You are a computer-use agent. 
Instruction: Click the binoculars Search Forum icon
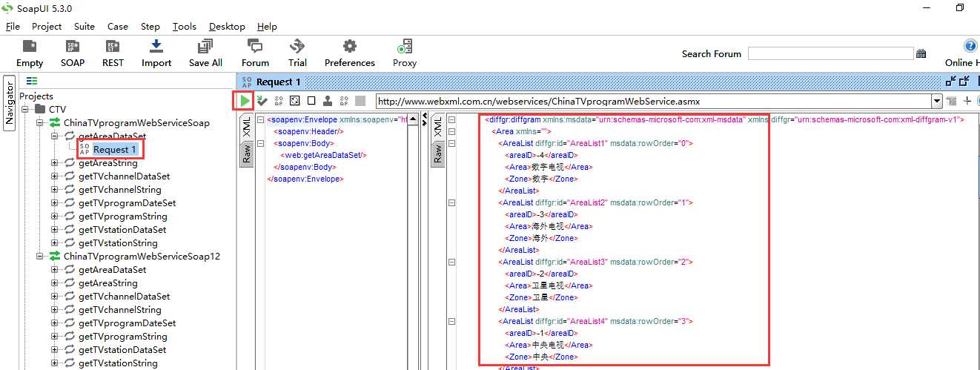921,53
